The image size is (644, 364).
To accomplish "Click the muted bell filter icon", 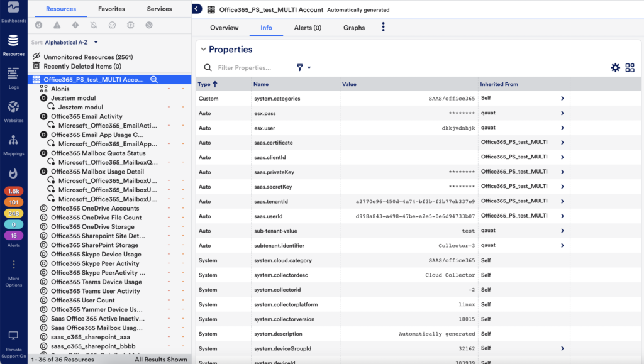I will coord(94,25).
